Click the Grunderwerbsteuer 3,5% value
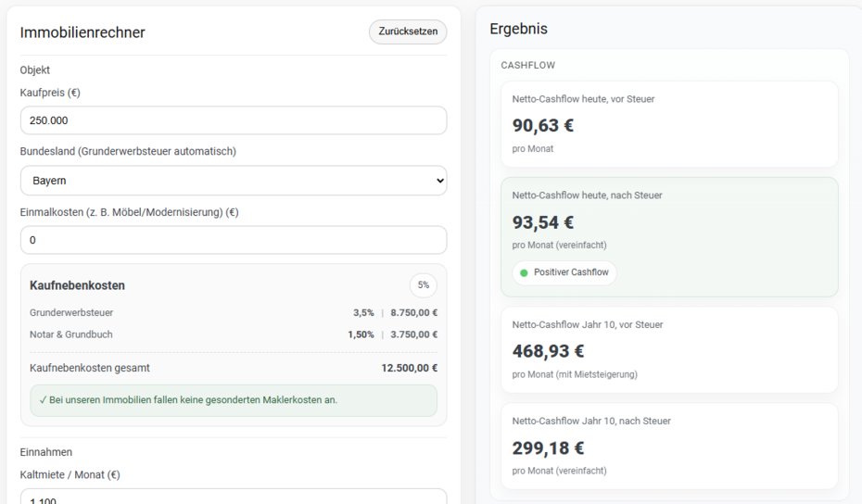 point(363,313)
